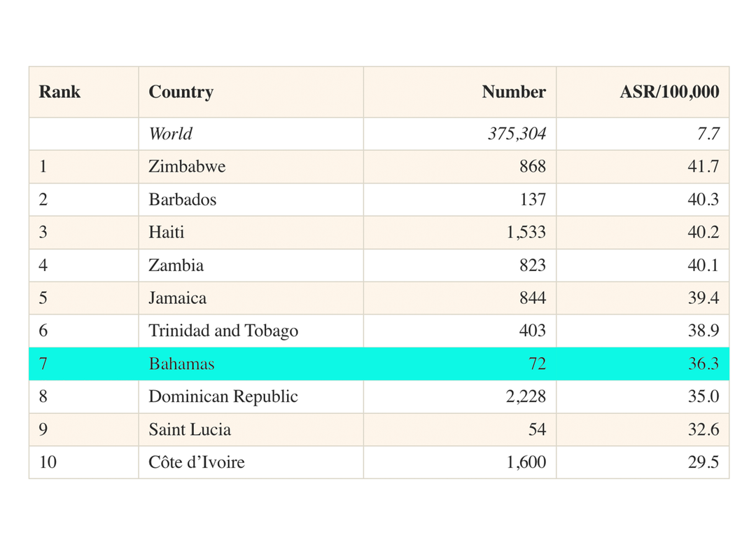The width and height of the screenshot is (756, 540).
Task: Select the Barbados country cell
Action: (182, 200)
